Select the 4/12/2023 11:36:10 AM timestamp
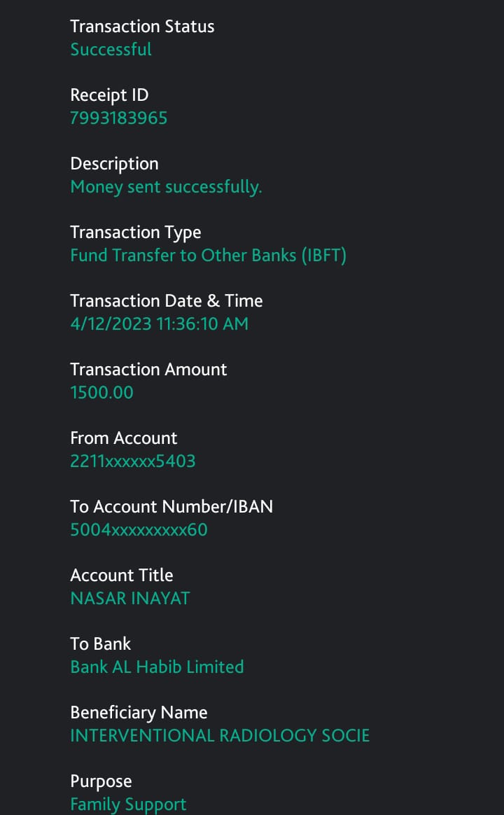The image size is (504, 815). point(159,324)
